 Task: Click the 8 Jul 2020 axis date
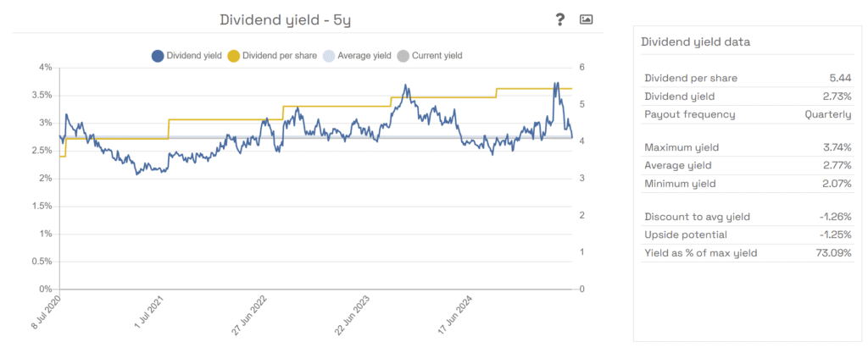pos(46,315)
